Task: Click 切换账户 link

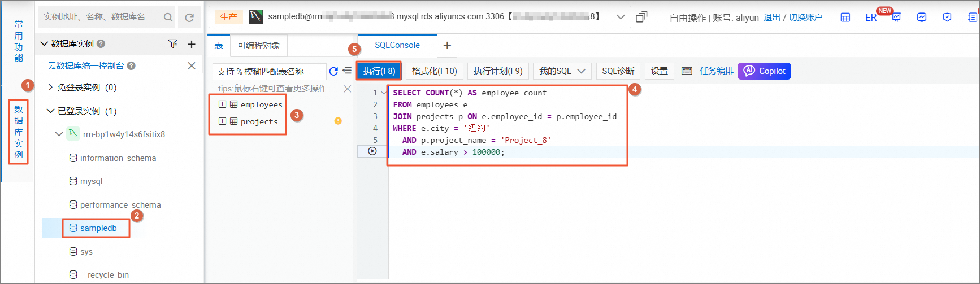Action: [x=805, y=18]
